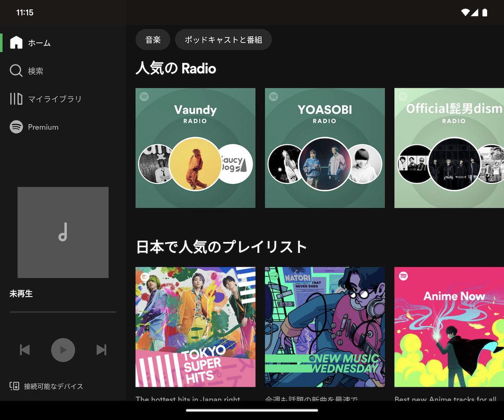Open the Tokyo Super Hits playlist
The height and width of the screenshot is (420, 504).
coord(195,327)
